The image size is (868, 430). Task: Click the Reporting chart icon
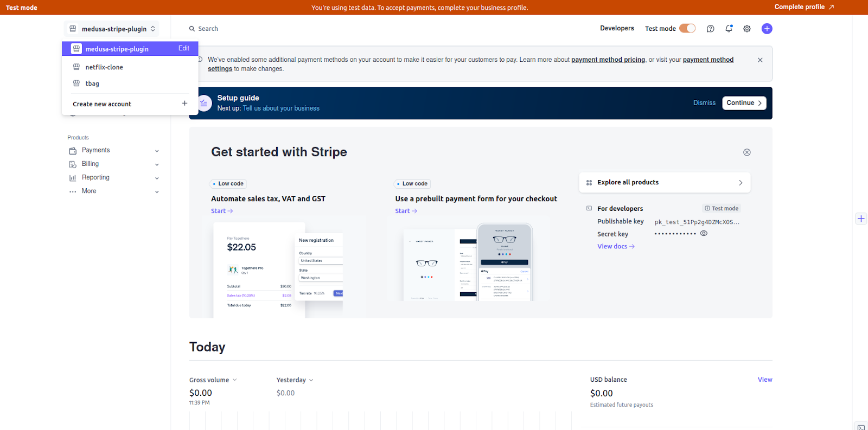(x=73, y=178)
